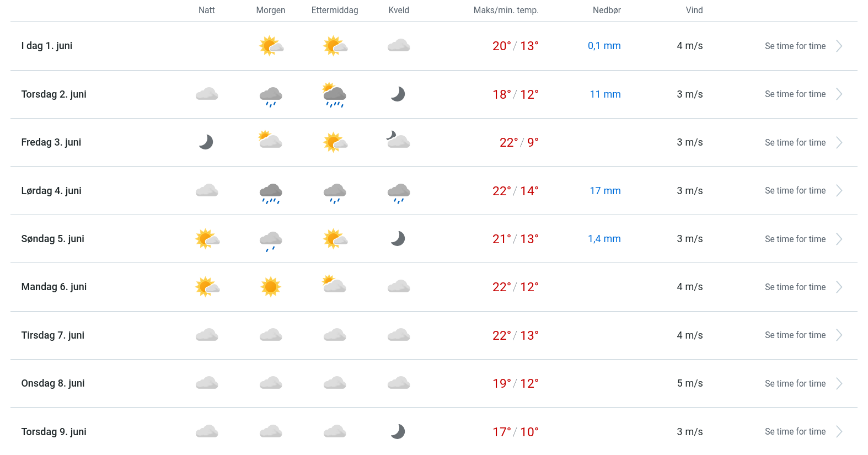Click the heavy rain icon for Lørdag morning
The image size is (868, 455).
[271, 192]
